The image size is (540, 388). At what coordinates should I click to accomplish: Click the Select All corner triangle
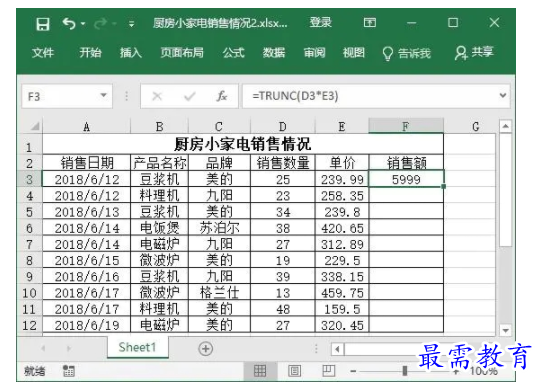[35, 126]
